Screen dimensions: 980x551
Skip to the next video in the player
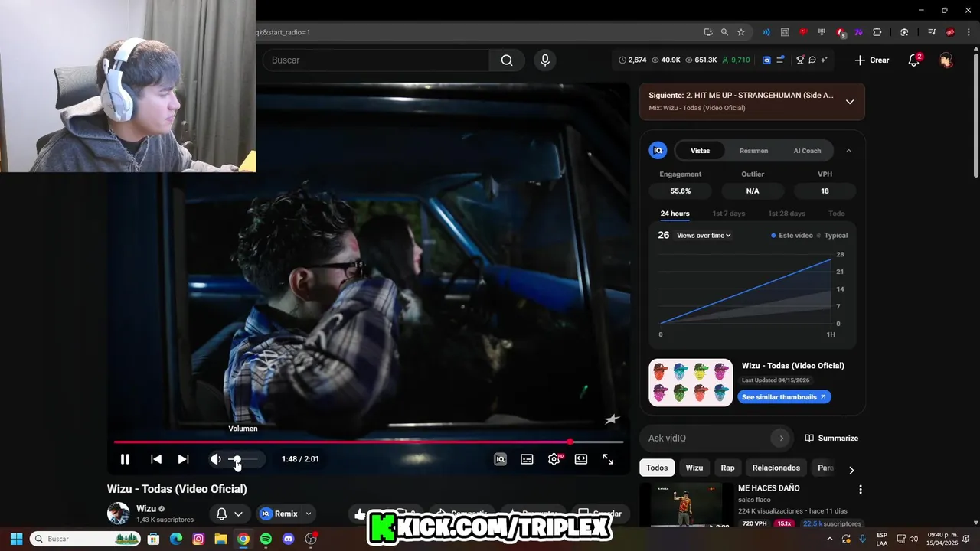(183, 459)
